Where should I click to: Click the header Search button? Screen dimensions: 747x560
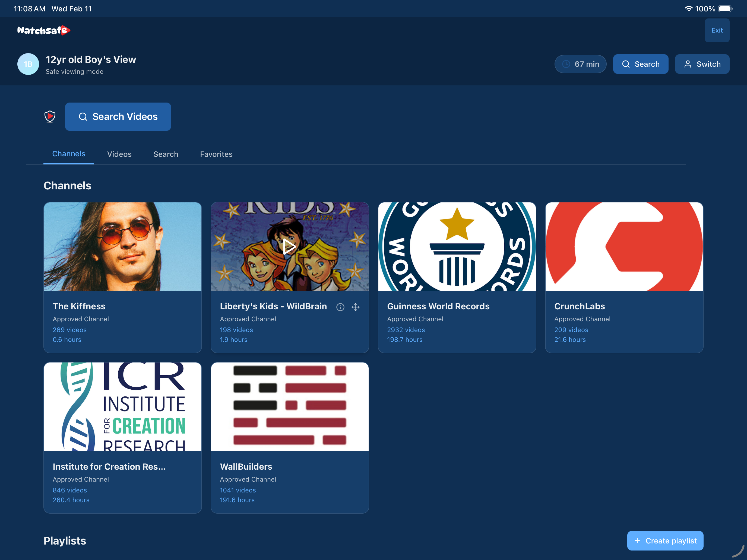[641, 64]
